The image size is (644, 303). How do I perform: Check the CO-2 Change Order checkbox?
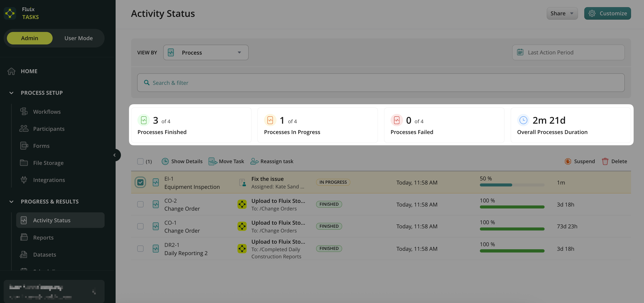140,204
